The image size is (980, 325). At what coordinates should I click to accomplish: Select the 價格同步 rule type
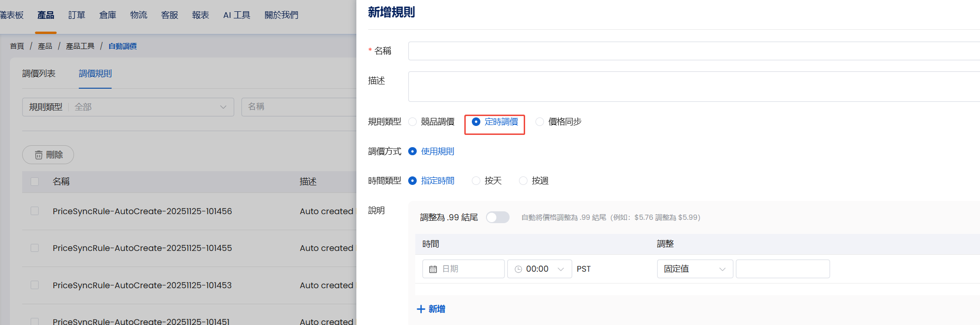coord(540,122)
